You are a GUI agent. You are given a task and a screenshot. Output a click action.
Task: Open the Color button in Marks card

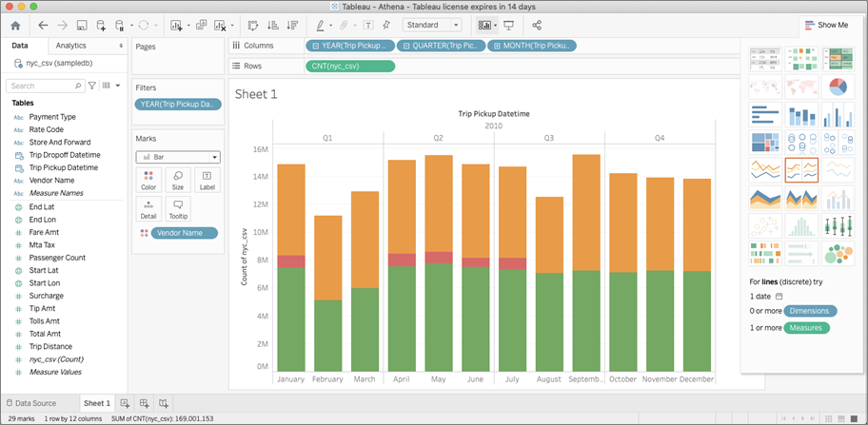point(148,181)
